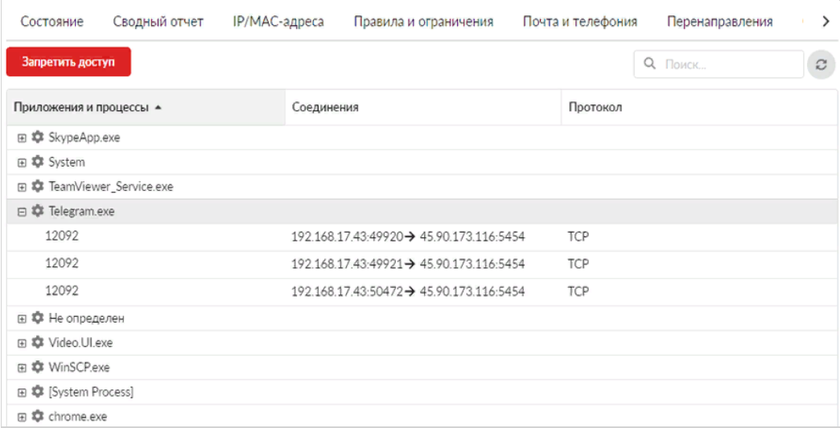840x428 pixels.
Task: Collapse the Telegram.exe process node
Action: 22,211
